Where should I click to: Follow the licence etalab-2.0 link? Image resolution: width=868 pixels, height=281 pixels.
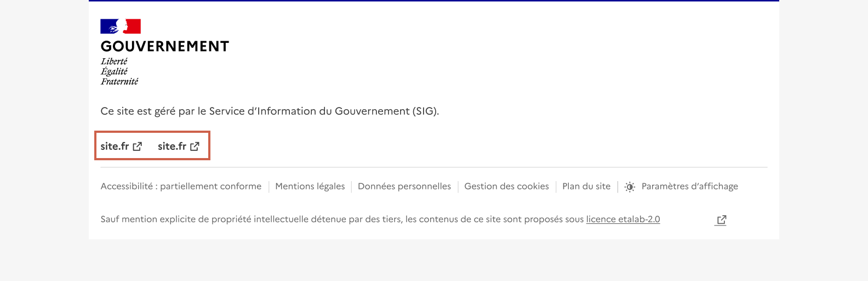tap(623, 220)
